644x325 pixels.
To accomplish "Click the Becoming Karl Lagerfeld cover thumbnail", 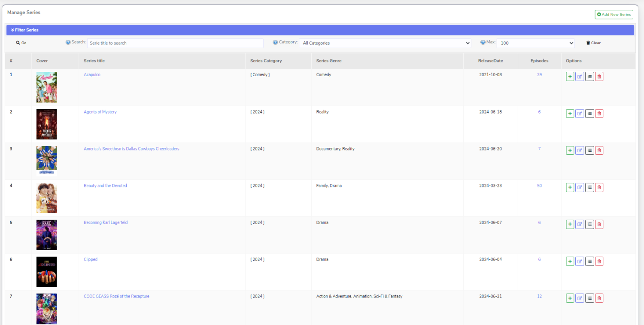I will pyautogui.click(x=46, y=235).
